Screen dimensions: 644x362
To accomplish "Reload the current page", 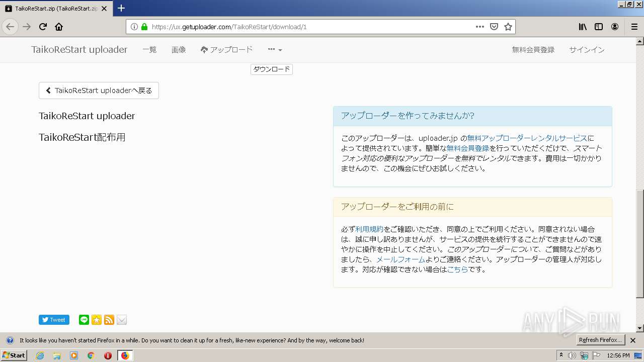I will coord(43,27).
